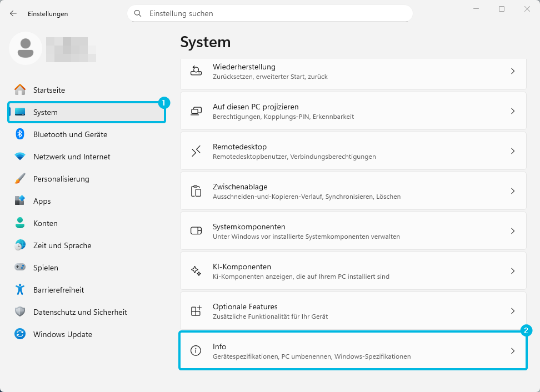Open Zeit und Sprache settings
540x392 pixels.
pos(87,245)
